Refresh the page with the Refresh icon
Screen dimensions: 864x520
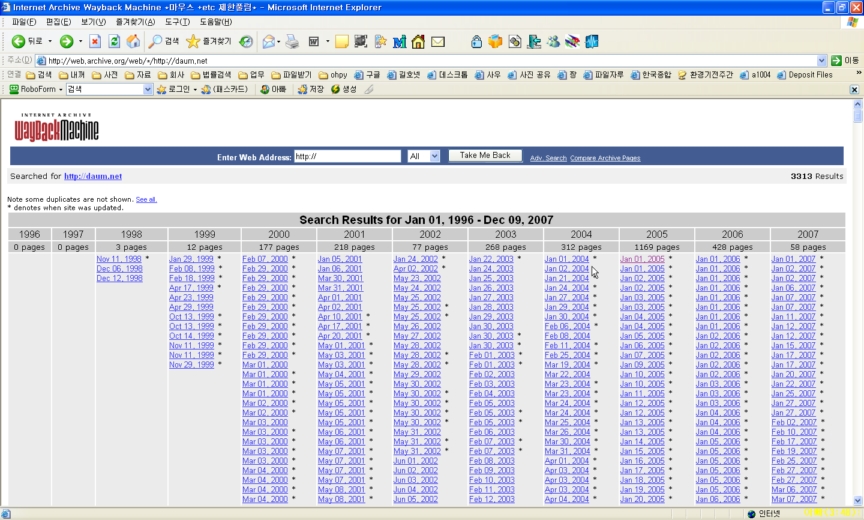coord(114,41)
